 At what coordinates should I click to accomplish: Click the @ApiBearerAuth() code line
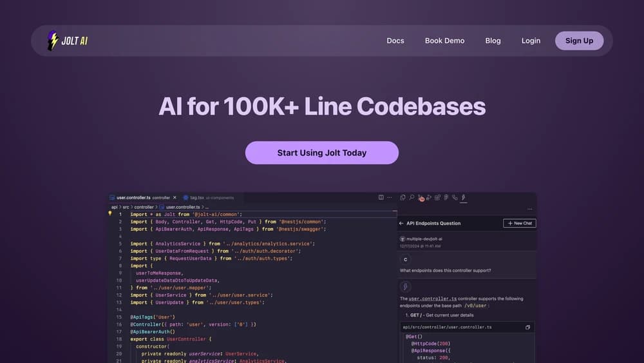(x=153, y=332)
